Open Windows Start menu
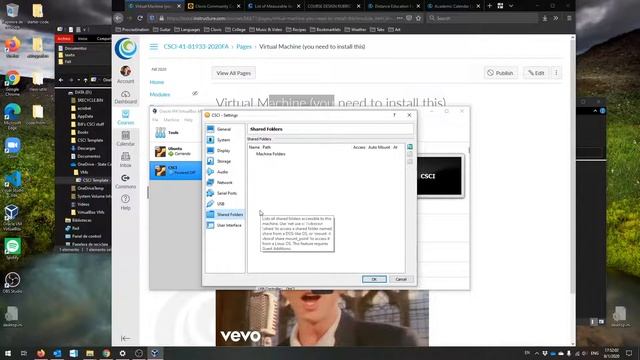Image resolution: width=640 pixels, height=360 pixels. point(7,353)
